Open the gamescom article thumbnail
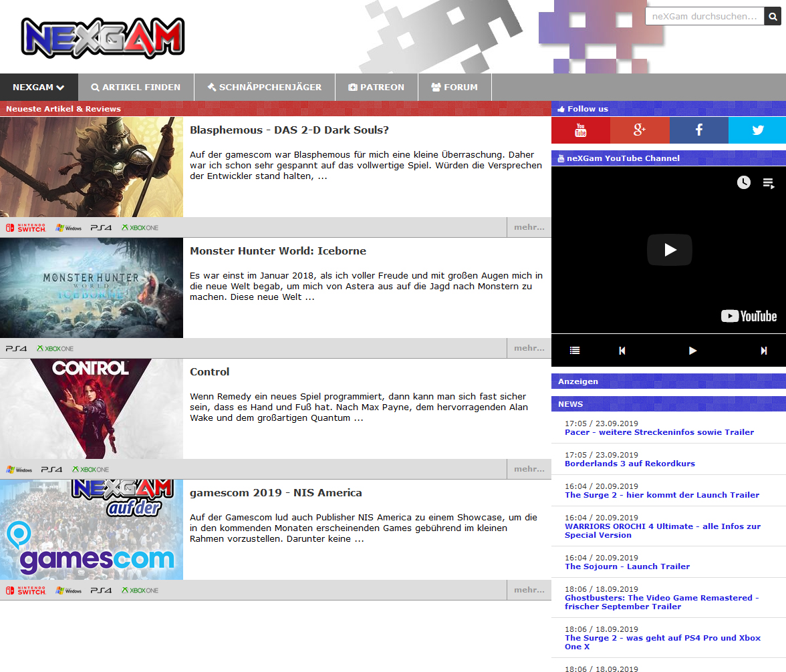 click(92, 530)
